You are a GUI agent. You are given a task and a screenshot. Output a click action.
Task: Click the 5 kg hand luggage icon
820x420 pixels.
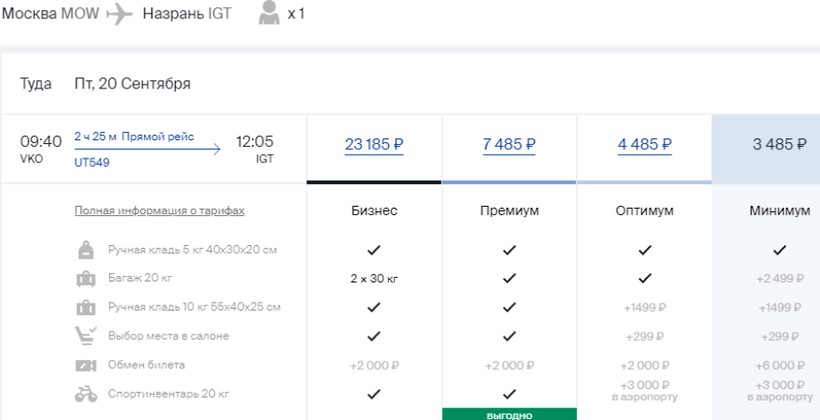click(86, 250)
